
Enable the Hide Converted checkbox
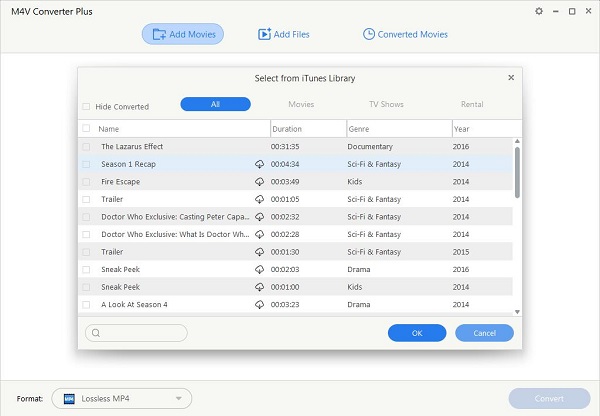tap(86, 106)
